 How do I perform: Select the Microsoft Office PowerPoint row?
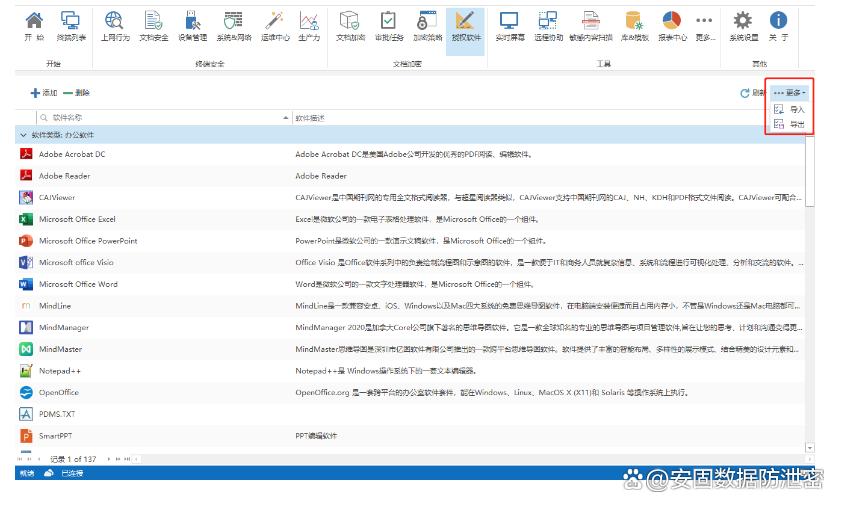(410, 241)
